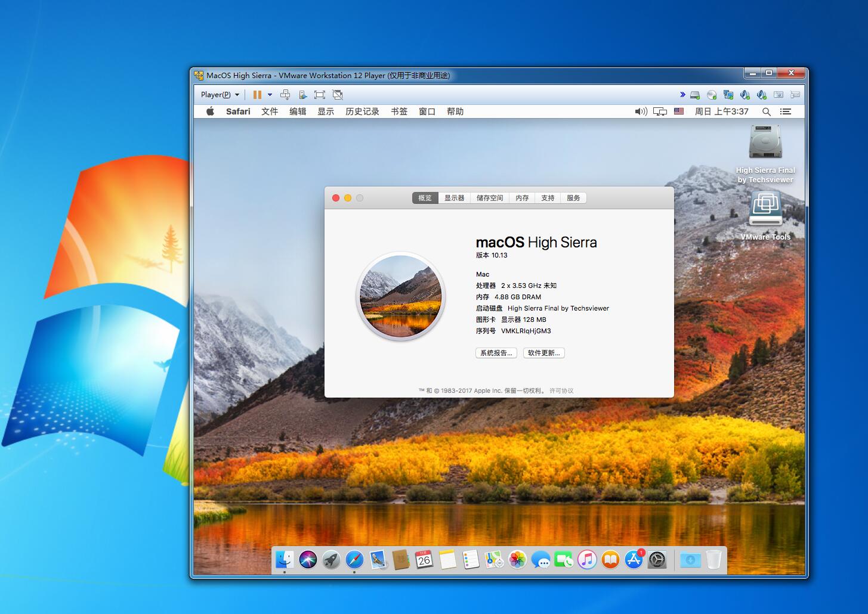Open the 窗口 menu
The width and height of the screenshot is (868, 614).
(427, 111)
